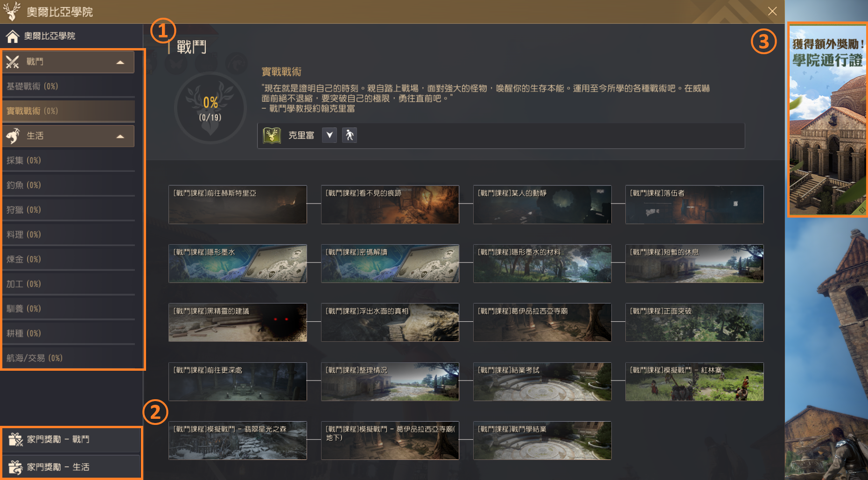The height and width of the screenshot is (480, 868).
Task: Click the 生活 category icon
Action: 13,136
